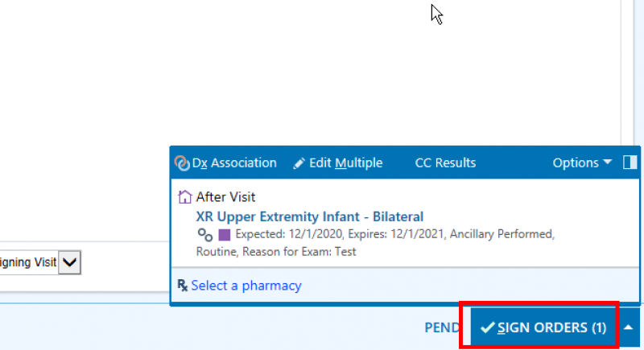Select the Dx Association label

coord(234,163)
